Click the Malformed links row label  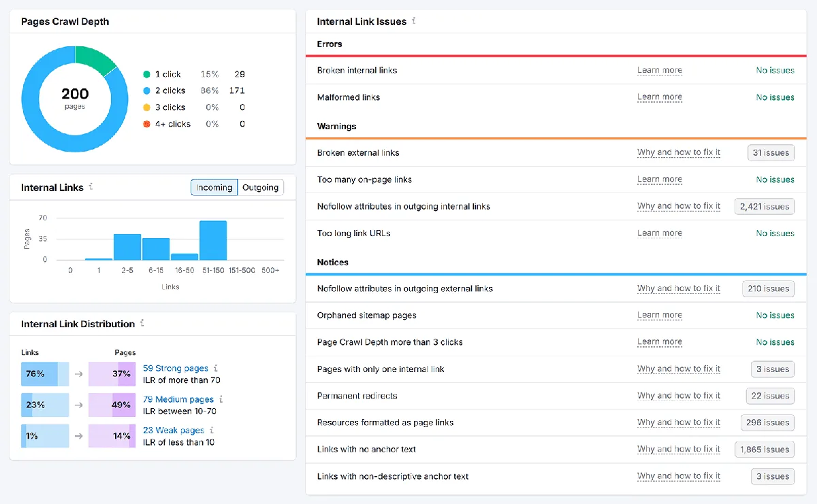349,97
